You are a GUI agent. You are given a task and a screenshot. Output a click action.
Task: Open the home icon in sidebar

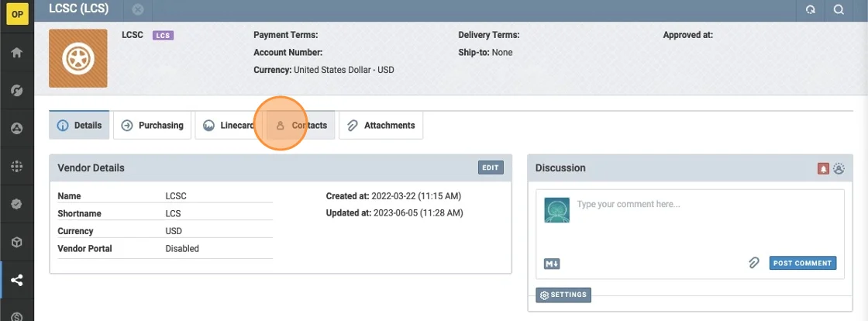click(16, 53)
